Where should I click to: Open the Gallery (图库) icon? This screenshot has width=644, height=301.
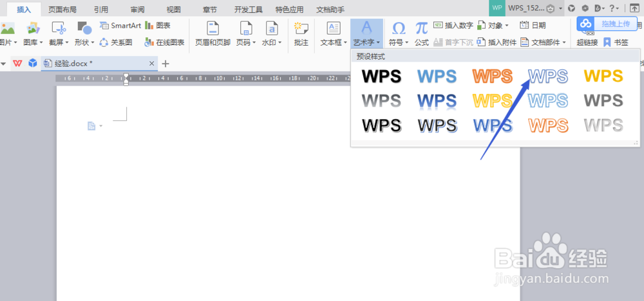[33, 29]
